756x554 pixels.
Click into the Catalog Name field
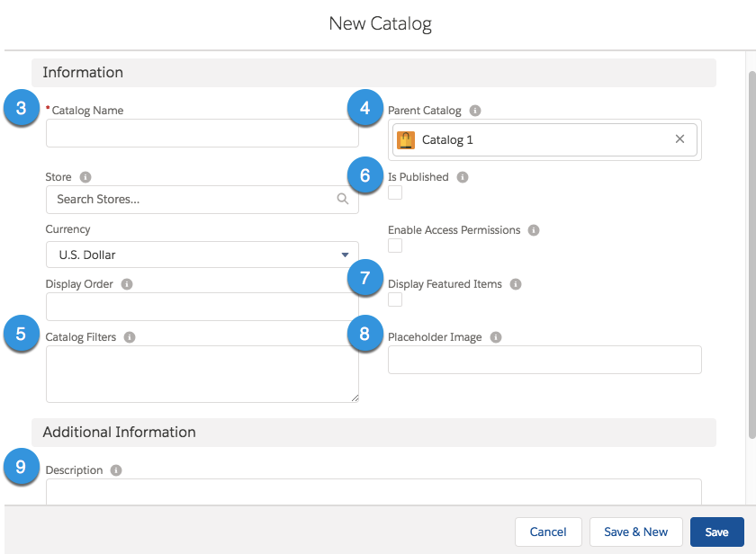click(202, 133)
